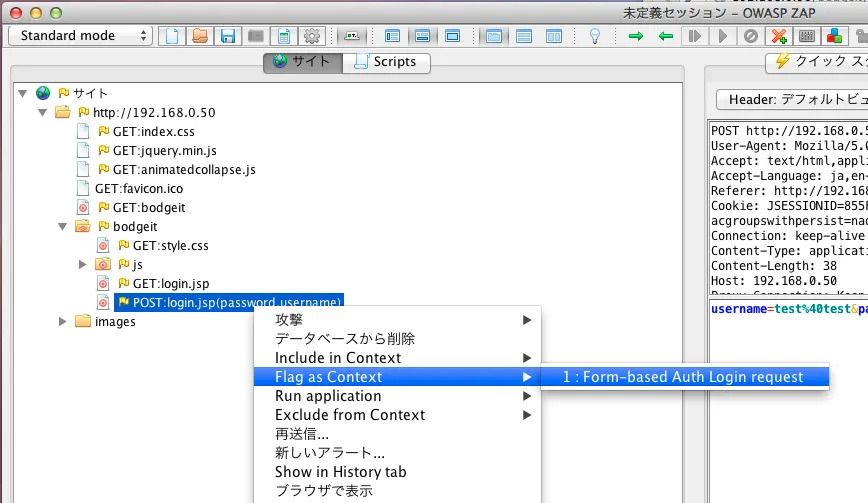Image resolution: width=868 pixels, height=503 pixels.
Task: Open Flag as Context submenu
Action: tap(397, 377)
